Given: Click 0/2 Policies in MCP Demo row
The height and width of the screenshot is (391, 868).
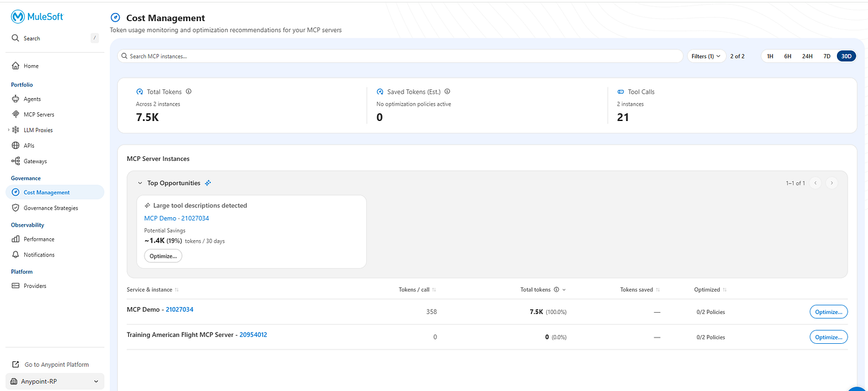Looking at the screenshot, I should (x=711, y=312).
